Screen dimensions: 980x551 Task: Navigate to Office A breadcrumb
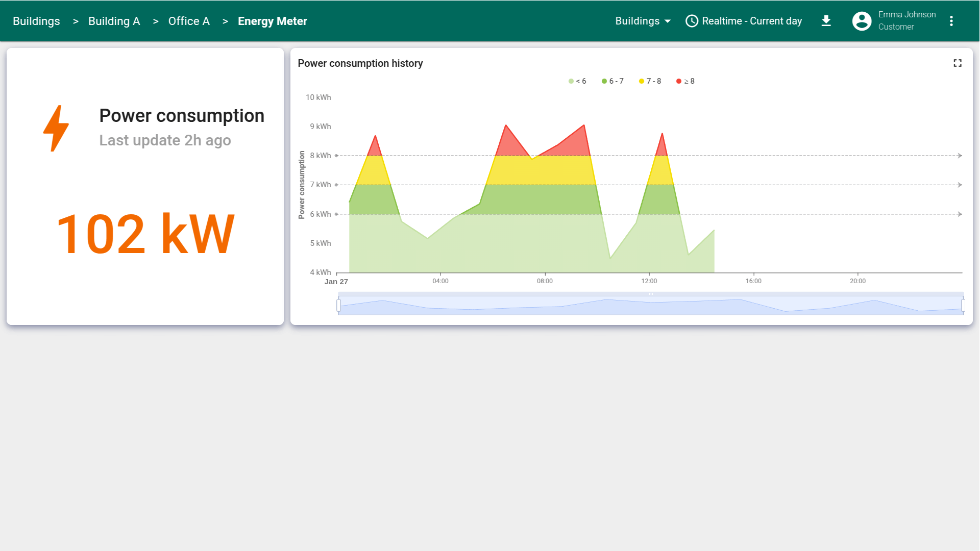tap(189, 21)
